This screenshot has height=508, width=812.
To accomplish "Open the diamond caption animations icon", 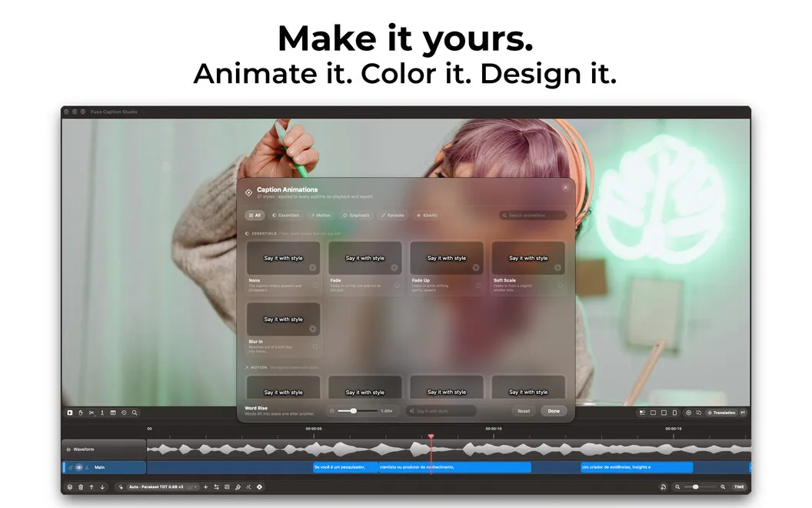I will (x=260, y=486).
